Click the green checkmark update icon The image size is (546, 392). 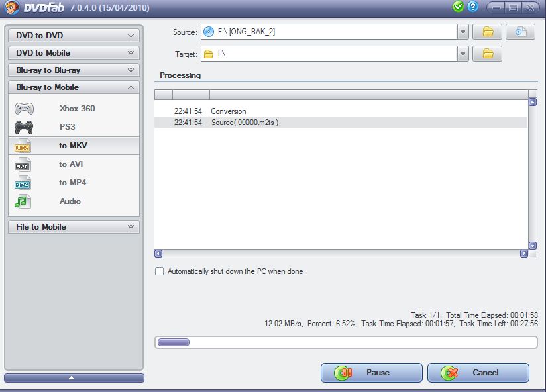click(x=458, y=7)
